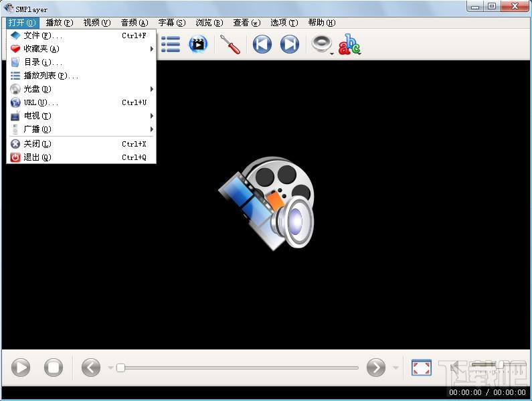Stop playback with the Stop button
This screenshot has height=401, width=532.
(x=54, y=368)
